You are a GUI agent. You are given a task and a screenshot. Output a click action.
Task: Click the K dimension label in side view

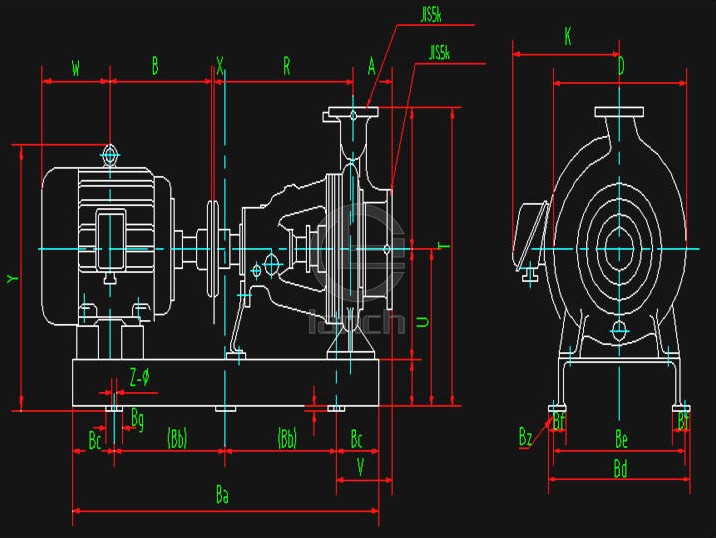[568, 37]
